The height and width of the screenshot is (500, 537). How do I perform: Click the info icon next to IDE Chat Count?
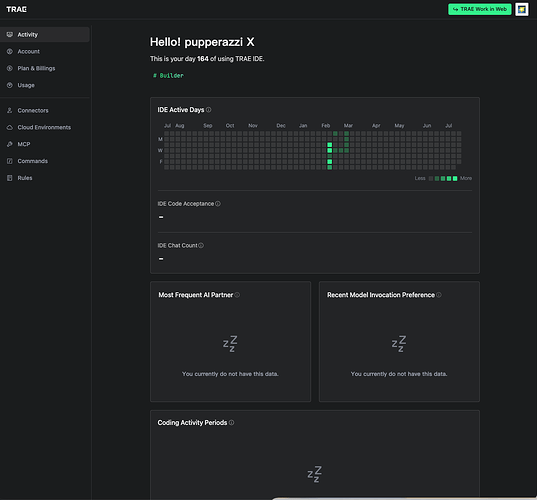pyautogui.click(x=201, y=246)
